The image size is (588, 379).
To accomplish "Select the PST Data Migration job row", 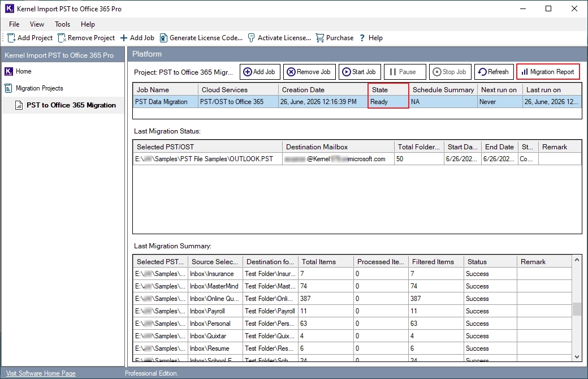I will [357, 102].
